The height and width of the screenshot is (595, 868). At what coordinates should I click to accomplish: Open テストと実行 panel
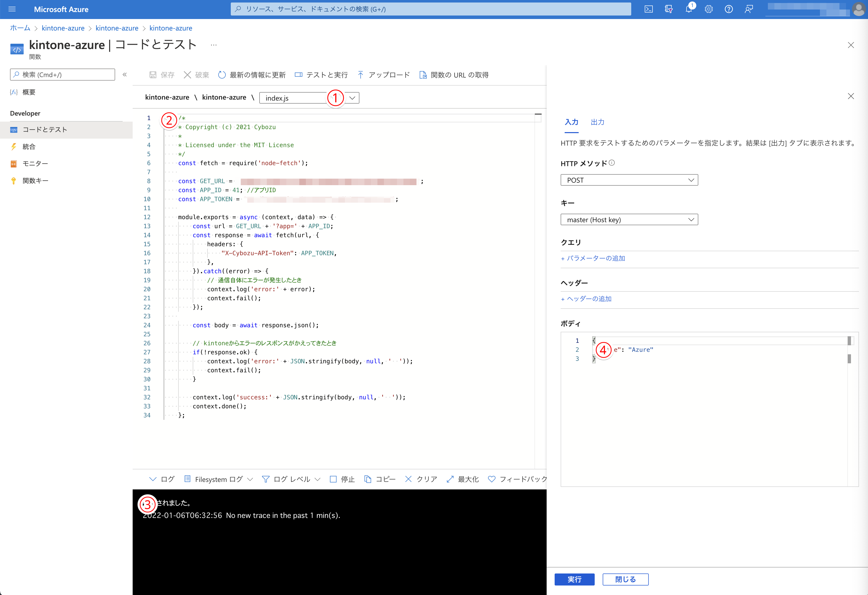[321, 75]
